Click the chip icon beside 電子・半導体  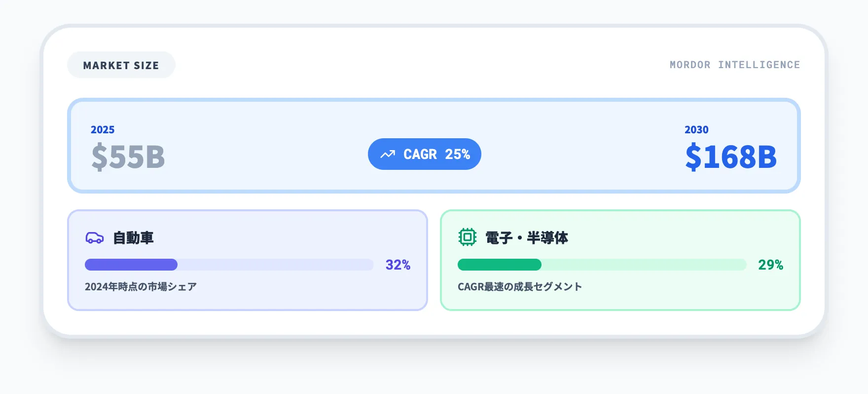[x=467, y=237]
